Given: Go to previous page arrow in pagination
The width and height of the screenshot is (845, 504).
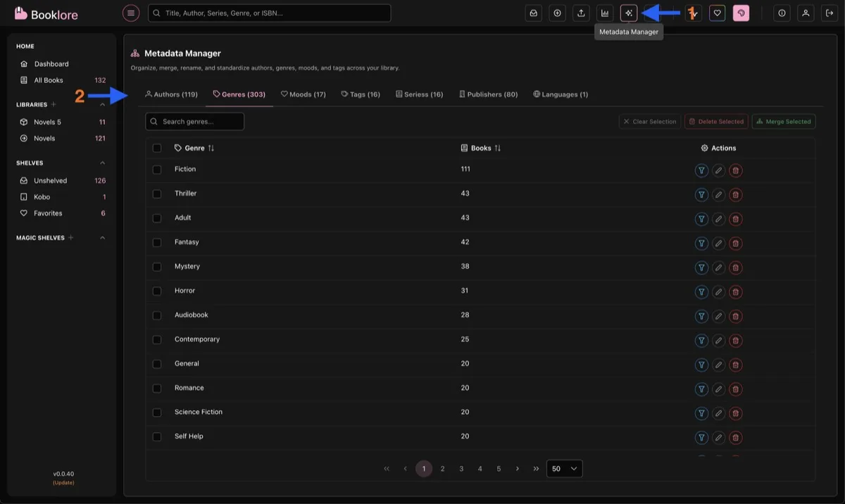Looking at the screenshot, I should coord(405,469).
